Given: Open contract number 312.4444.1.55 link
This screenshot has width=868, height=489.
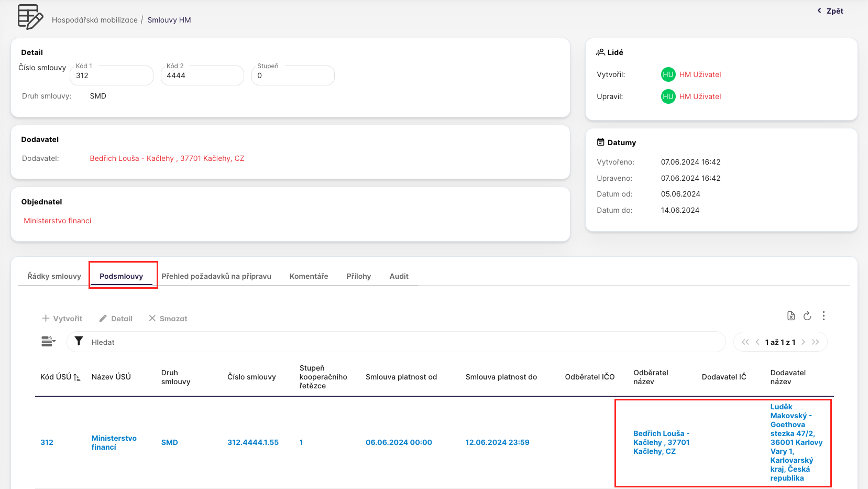Looking at the screenshot, I should (253, 442).
